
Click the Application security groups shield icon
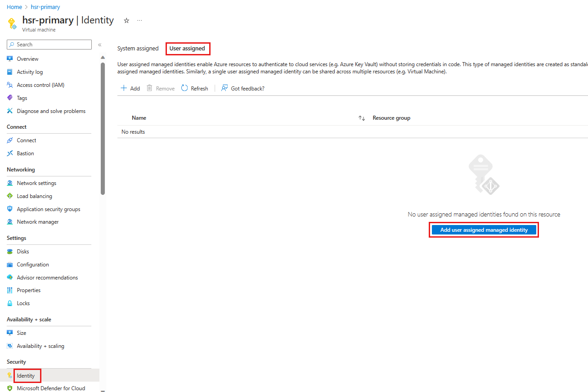[10, 209]
